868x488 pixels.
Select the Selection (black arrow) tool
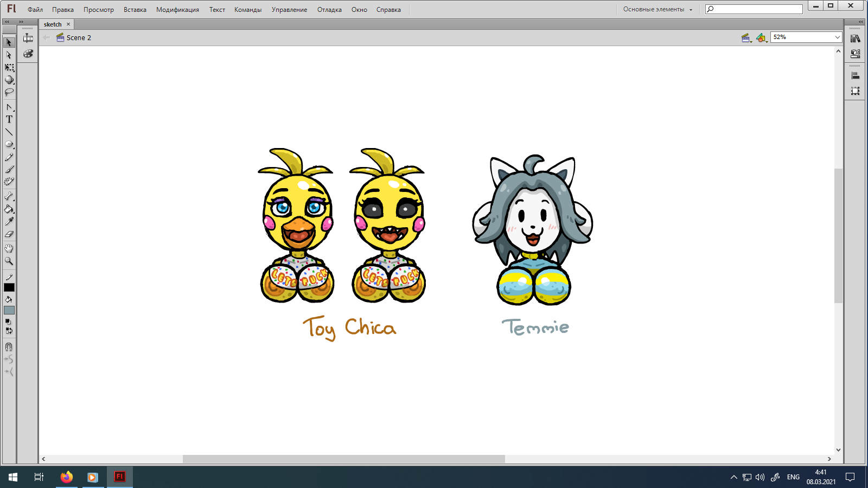(x=9, y=42)
